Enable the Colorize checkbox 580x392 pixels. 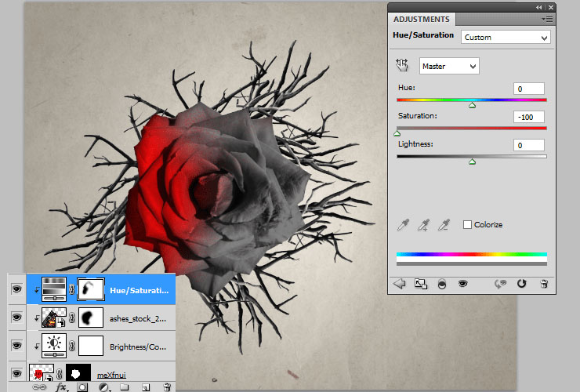coord(468,225)
